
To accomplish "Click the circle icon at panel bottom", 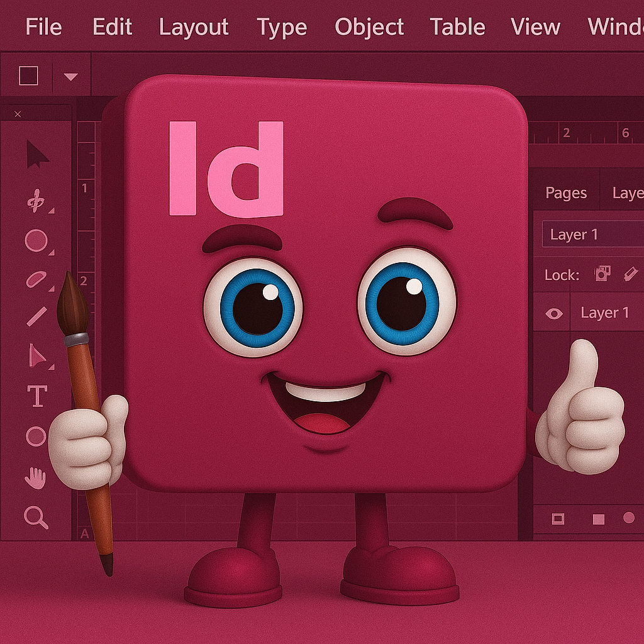I will pos(629,518).
